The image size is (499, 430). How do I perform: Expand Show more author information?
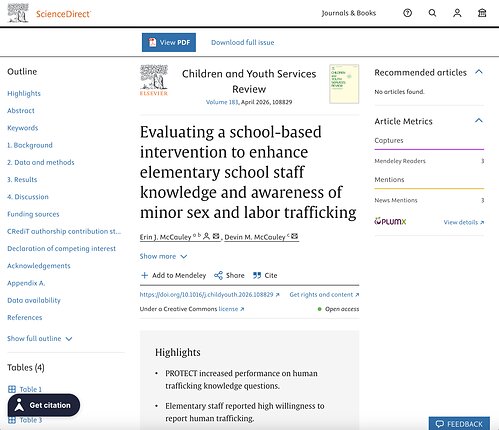click(163, 256)
